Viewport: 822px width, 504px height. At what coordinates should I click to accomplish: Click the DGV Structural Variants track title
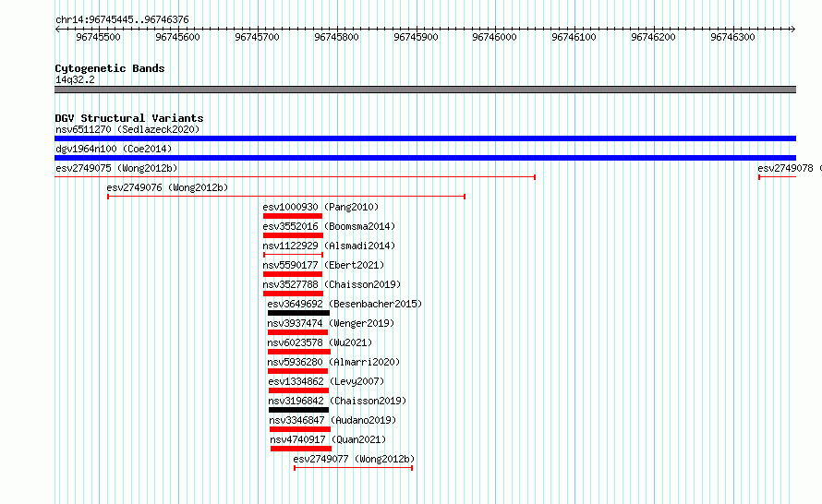[129, 118]
